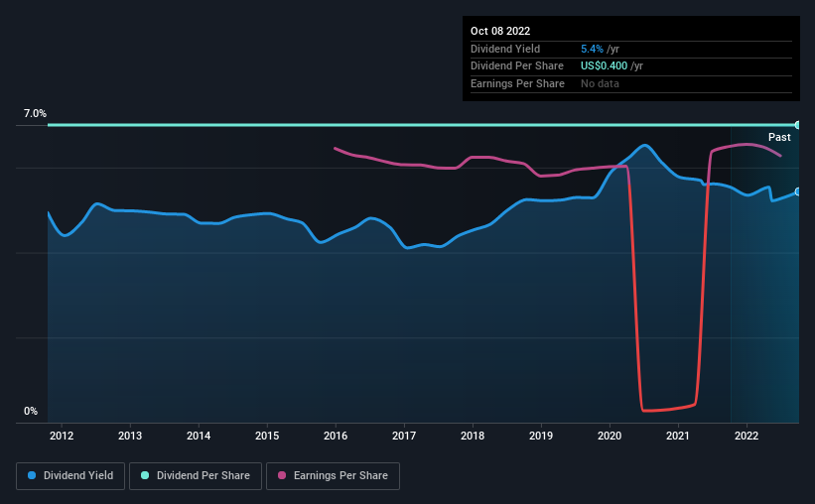815x504 pixels.
Task: Click the 2015 x-axis label
Action: 267,436
